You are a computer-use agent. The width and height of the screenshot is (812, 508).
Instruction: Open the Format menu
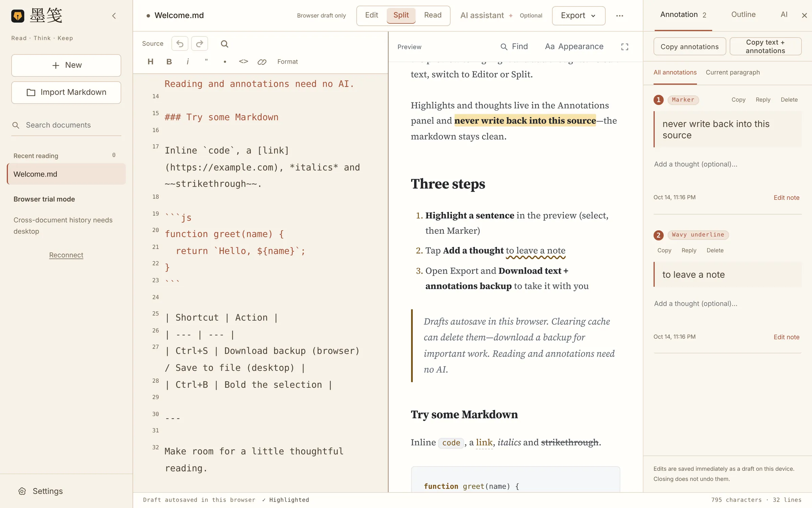288,62
